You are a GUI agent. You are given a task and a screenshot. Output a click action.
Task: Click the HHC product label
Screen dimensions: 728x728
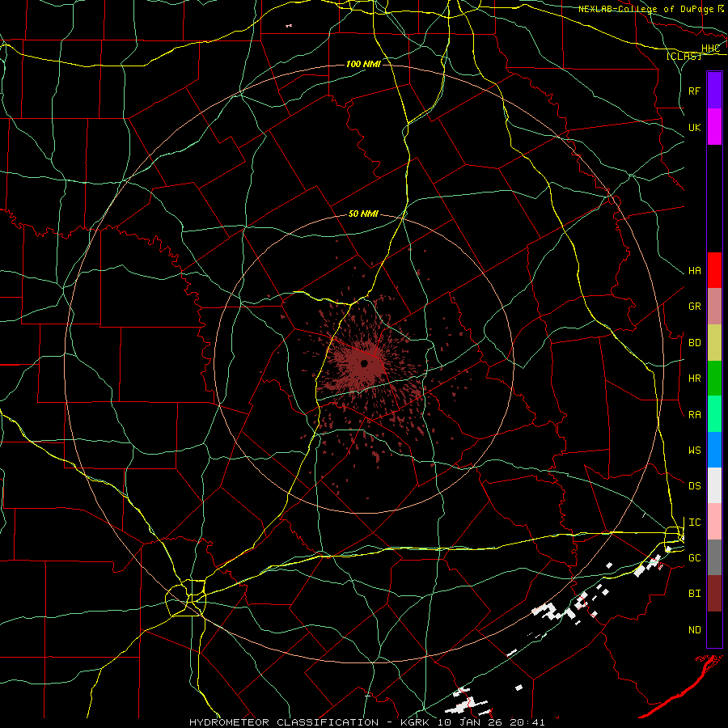710,49
